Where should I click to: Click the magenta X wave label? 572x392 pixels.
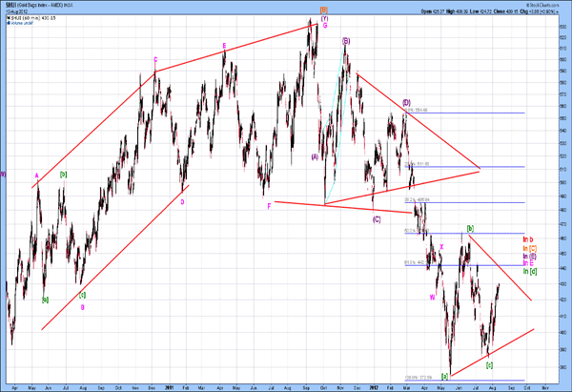(441, 247)
